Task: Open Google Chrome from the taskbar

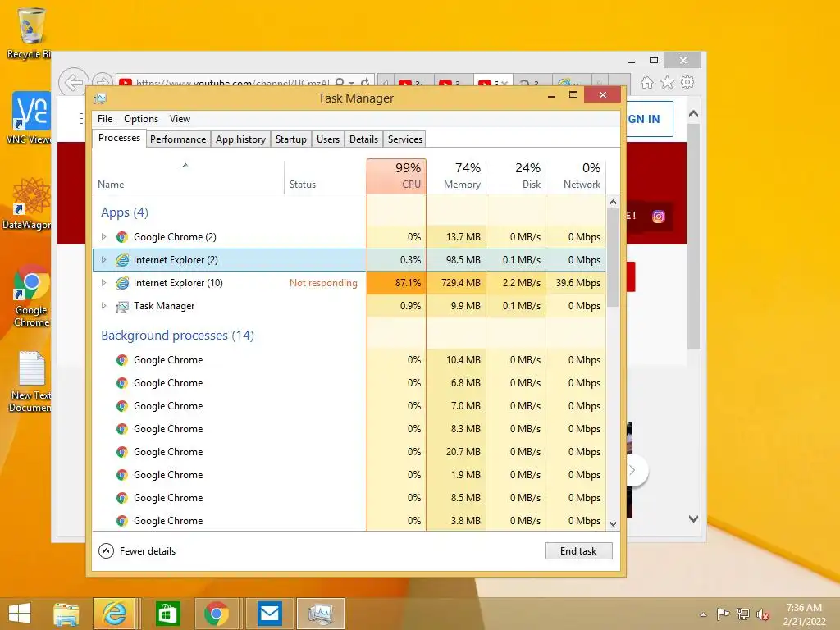Action: [x=216, y=614]
